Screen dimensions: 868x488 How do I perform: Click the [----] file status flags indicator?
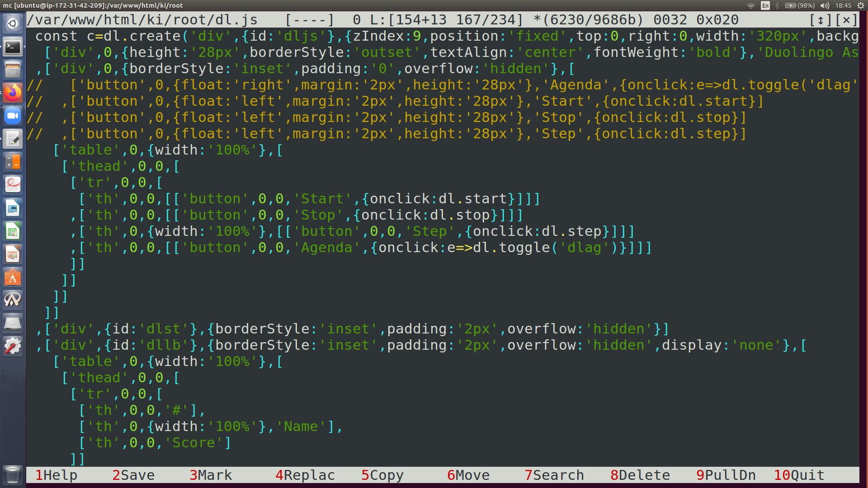[x=310, y=20]
